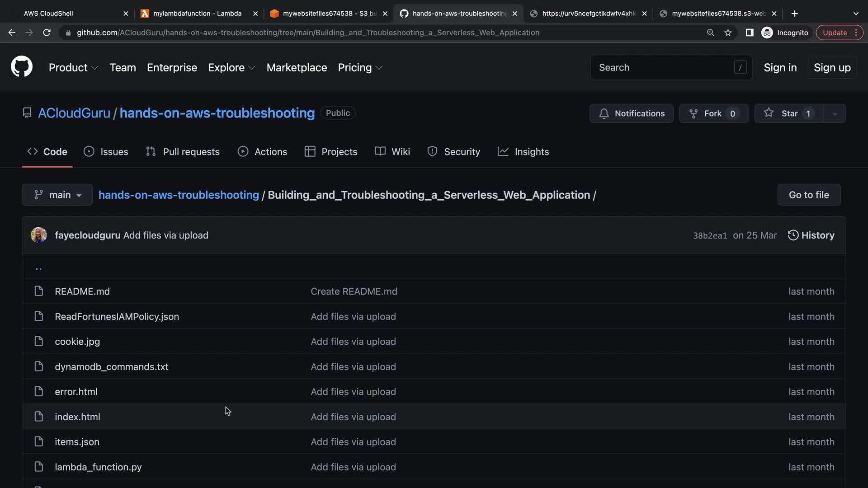Open the Product navigation dropdown
This screenshot has height=488, width=868.
pyautogui.click(x=73, y=67)
